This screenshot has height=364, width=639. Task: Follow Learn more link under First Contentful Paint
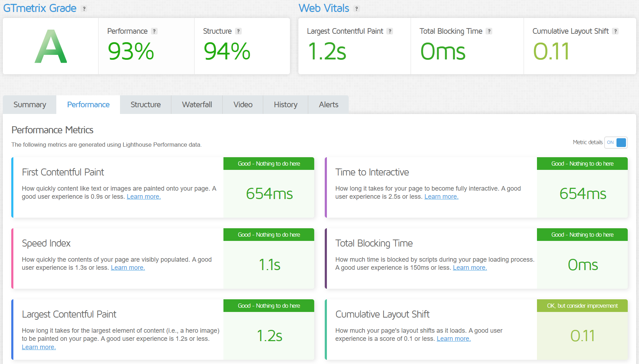pyautogui.click(x=144, y=197)
